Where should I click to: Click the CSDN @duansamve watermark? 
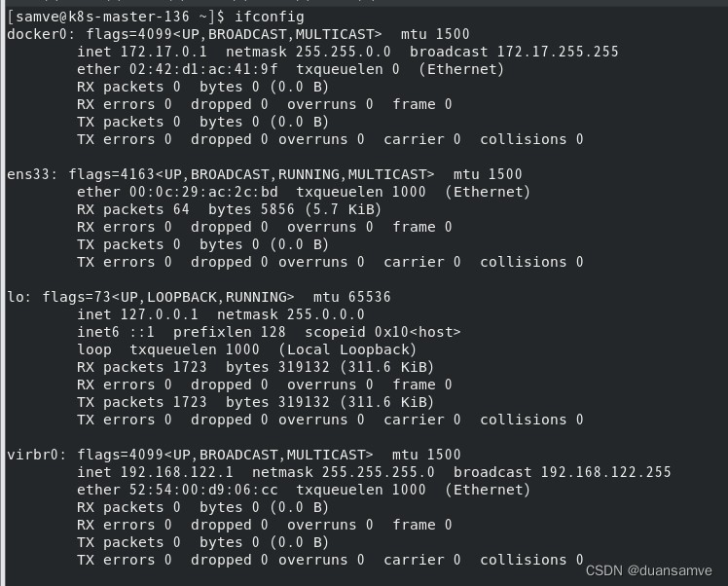[x=657, y=569]
